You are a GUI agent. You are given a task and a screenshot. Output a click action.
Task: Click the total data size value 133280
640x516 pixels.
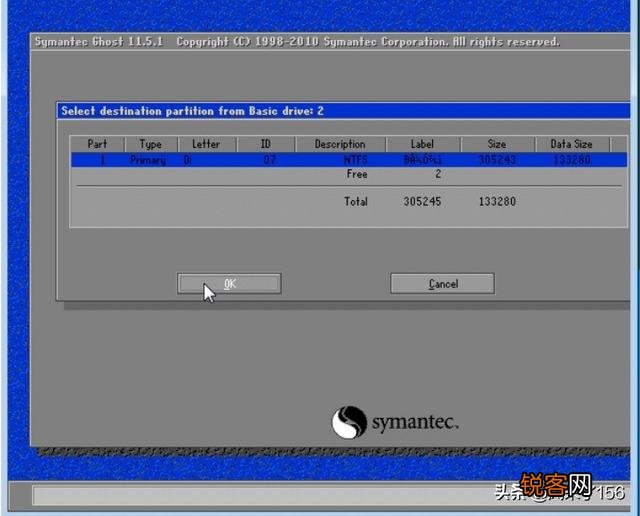click(x=497, y=201)
